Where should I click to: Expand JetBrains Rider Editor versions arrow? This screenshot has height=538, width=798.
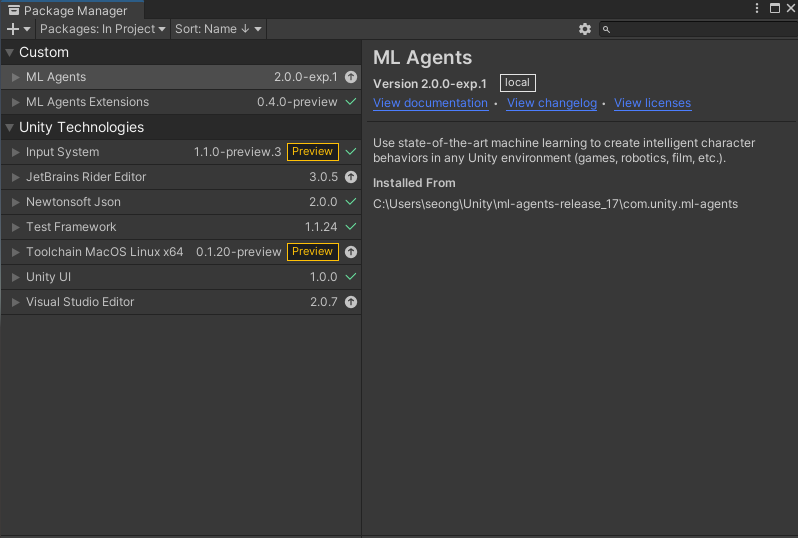point(16,177)
